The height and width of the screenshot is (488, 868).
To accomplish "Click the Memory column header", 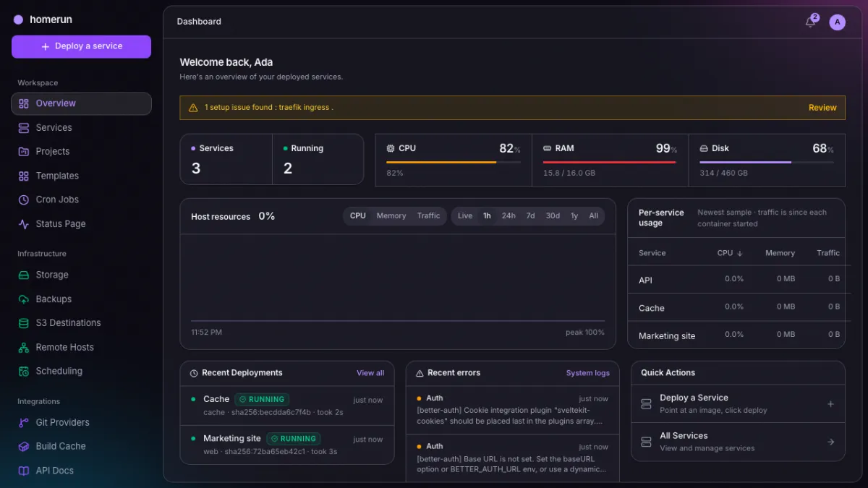I will [x=780, y=253].
